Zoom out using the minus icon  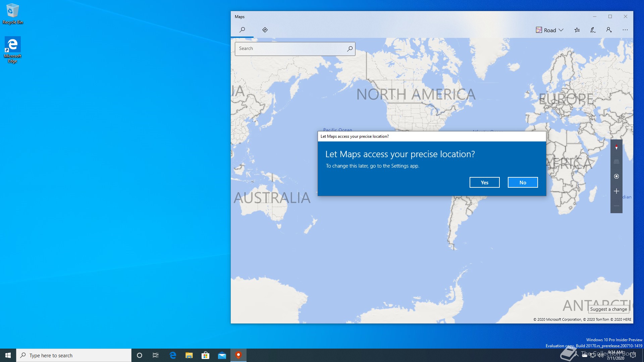click(616, 206)
